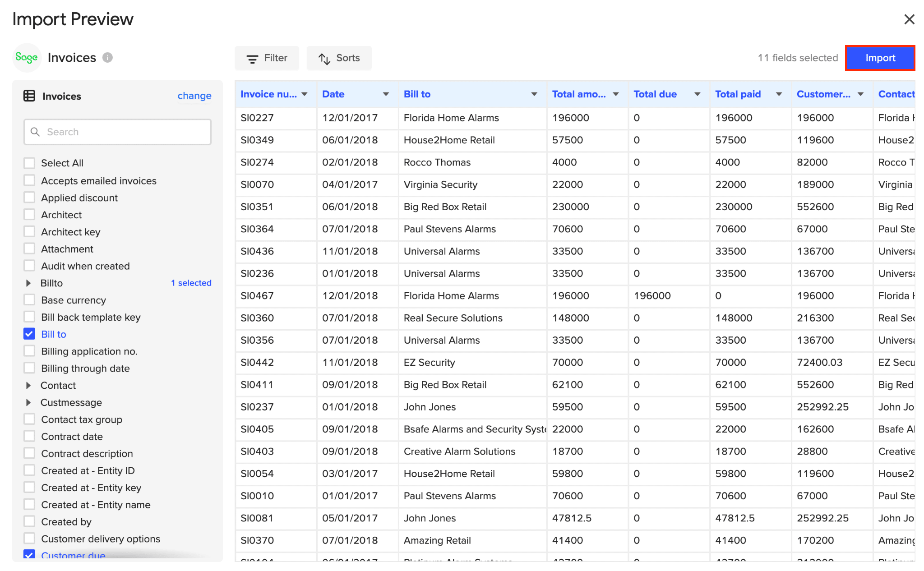
Task: Click the Sage logo icon
Action: [x=27, y=58]
